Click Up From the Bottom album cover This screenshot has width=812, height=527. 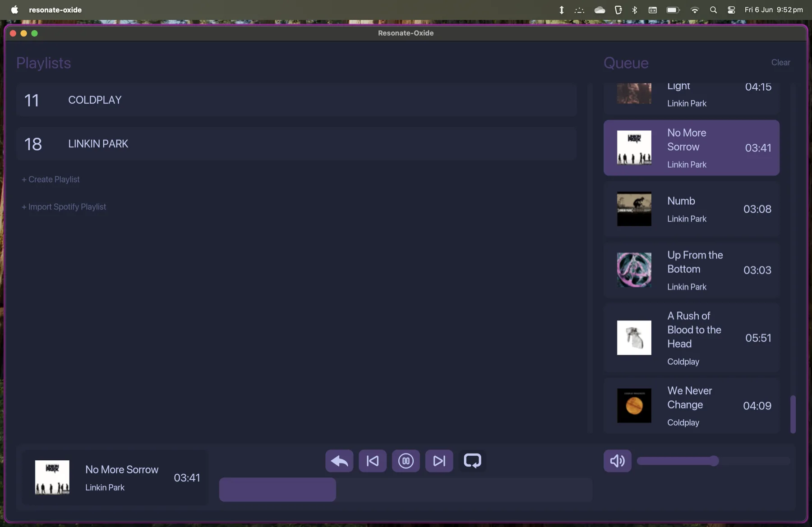click(x=634, y=270)
